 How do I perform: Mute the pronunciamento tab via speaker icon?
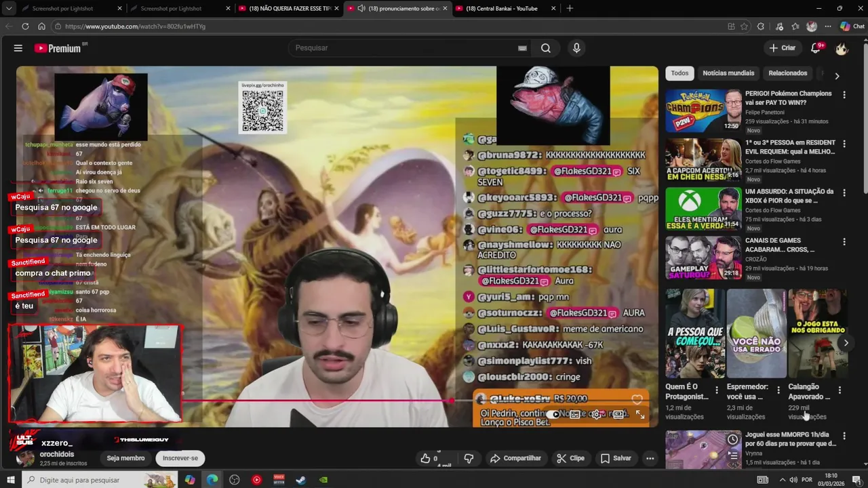361,8
